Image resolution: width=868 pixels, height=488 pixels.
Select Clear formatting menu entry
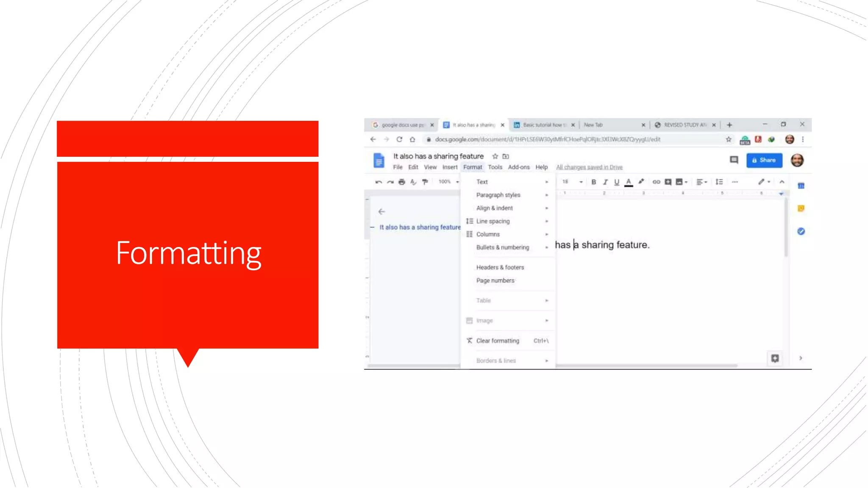(x=498, y=341)
